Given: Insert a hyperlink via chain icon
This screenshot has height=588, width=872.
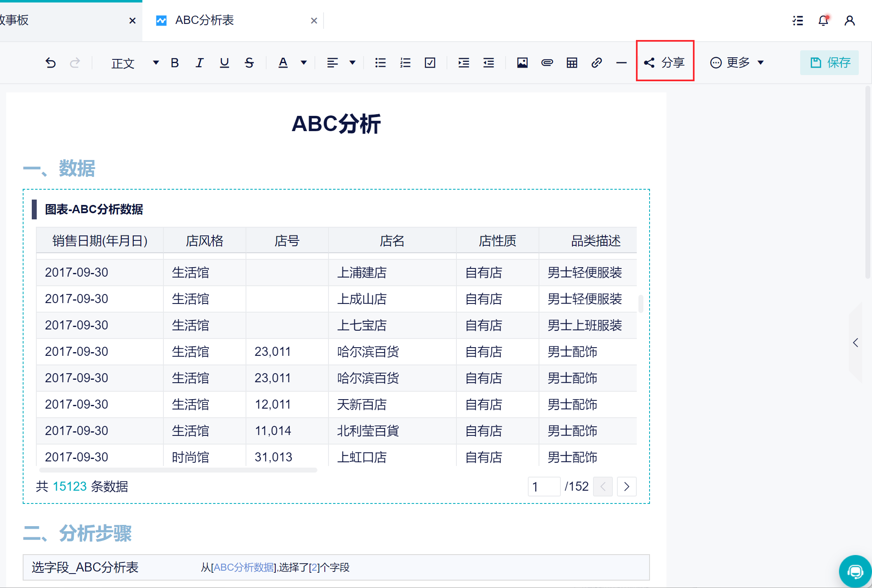Looking at the screenshot, I should 596,63.
